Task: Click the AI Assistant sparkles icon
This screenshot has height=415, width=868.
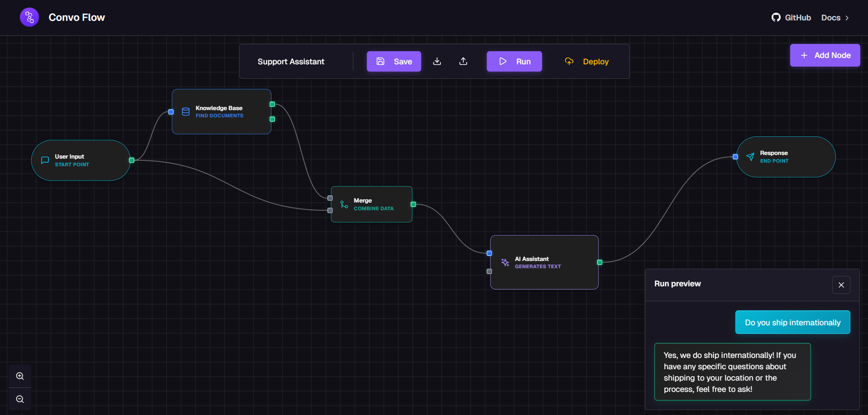Action: coord(504,262)
